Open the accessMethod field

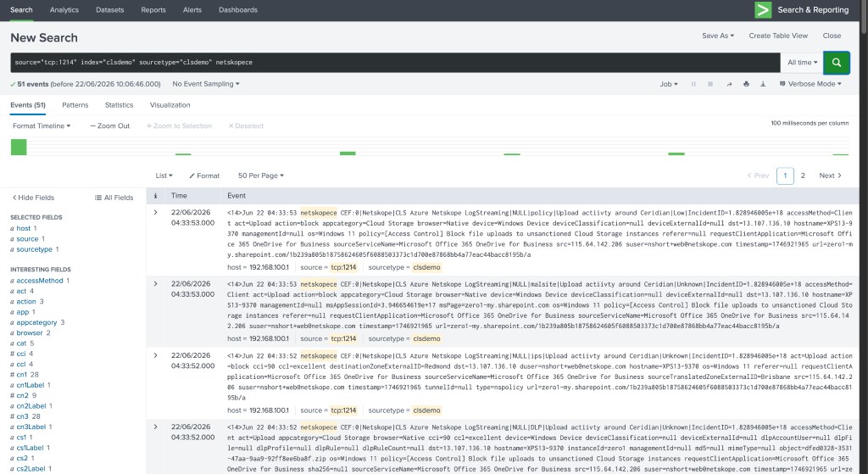coord(40,281)
